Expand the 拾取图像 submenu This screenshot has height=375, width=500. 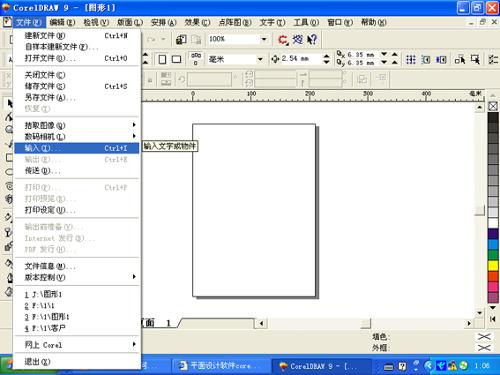click(x=77, y=125)
